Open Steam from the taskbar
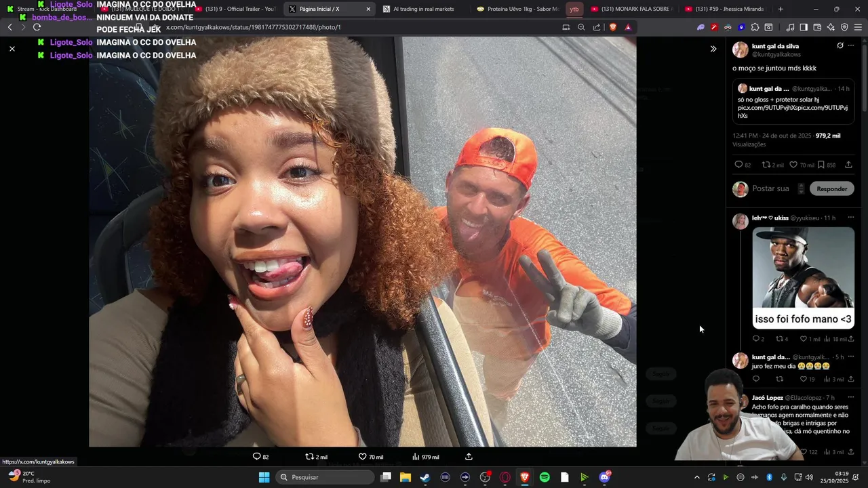This screenshot has height=488, width=868. [425, 477]
